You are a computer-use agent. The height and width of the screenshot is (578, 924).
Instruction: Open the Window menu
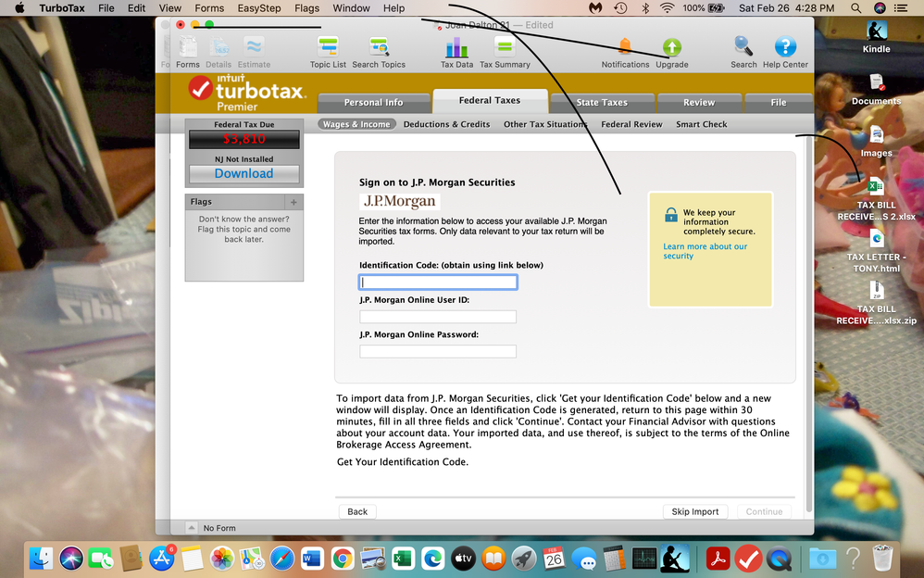[351, 8]
